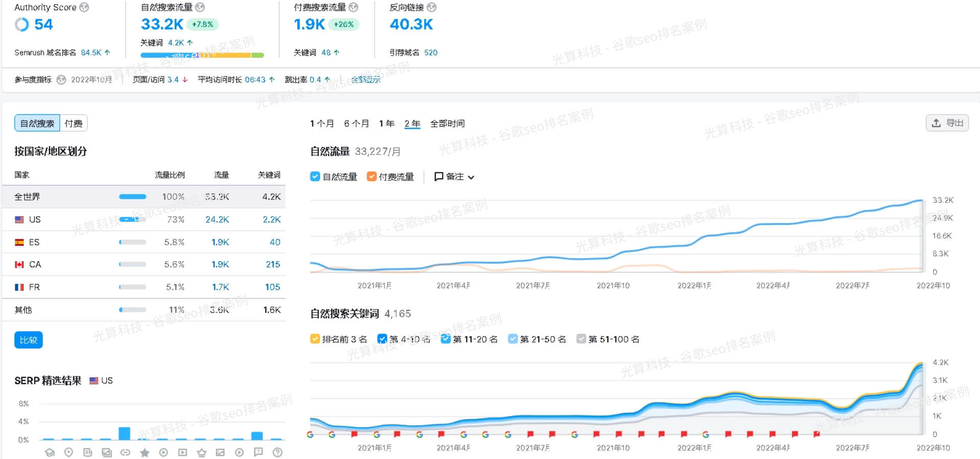
Task: Disable the 第 51-100 名 checkbox
Action: pyautogui.click(x=581, y=339)
